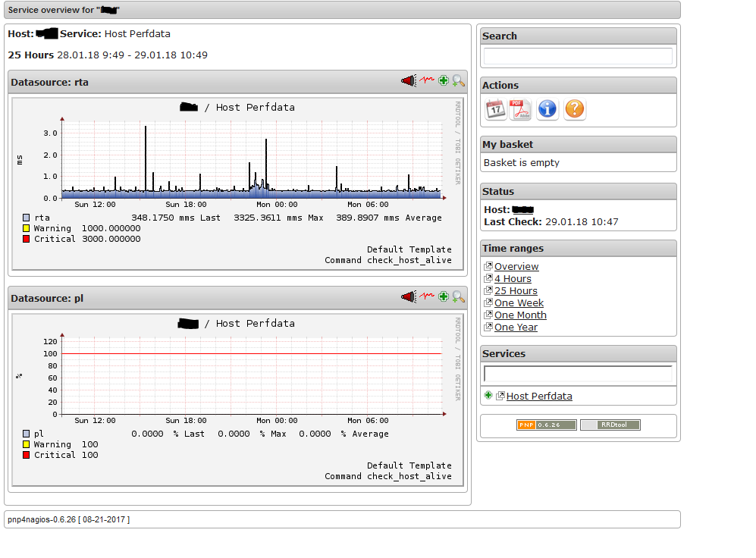Click the red graph-line icon for rta
Viewport: 756px width, 558px height.
(x=426, y=80)
